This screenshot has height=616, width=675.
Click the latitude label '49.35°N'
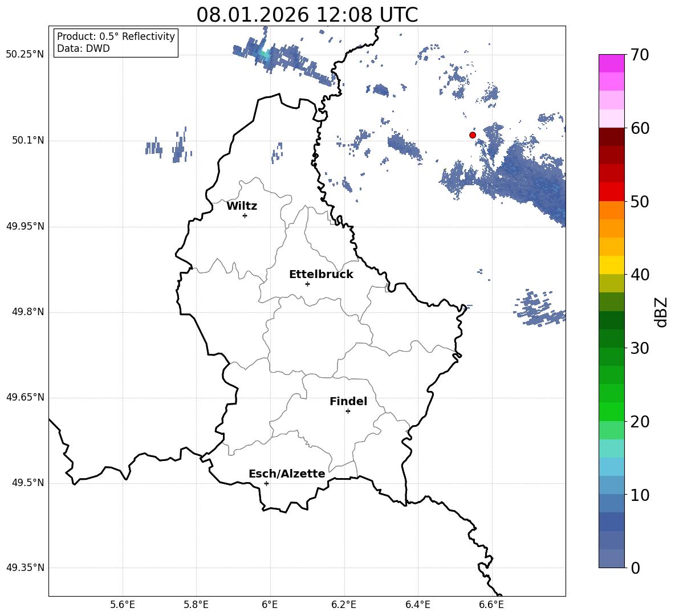[25, 568]
